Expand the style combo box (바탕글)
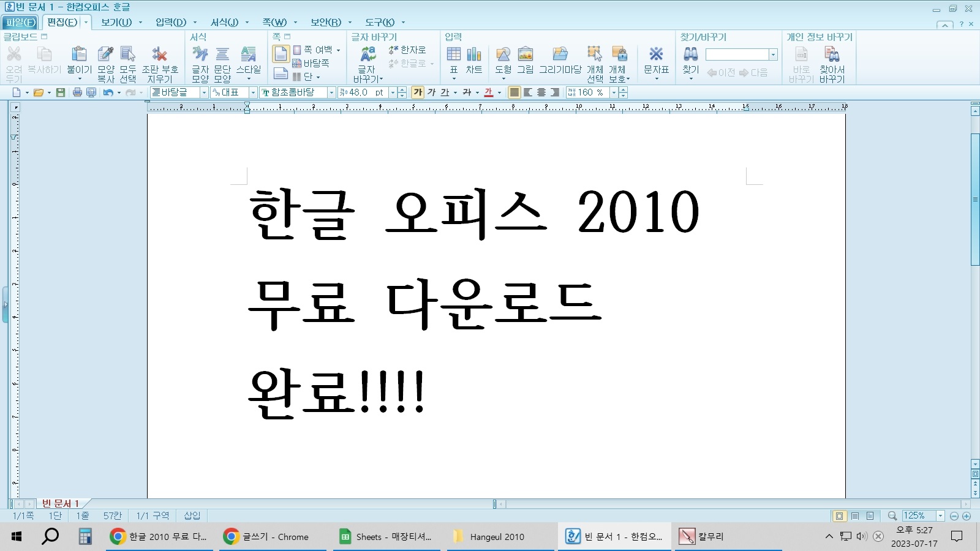Viewport: 980px width, 551px height. tap(203, 92)
